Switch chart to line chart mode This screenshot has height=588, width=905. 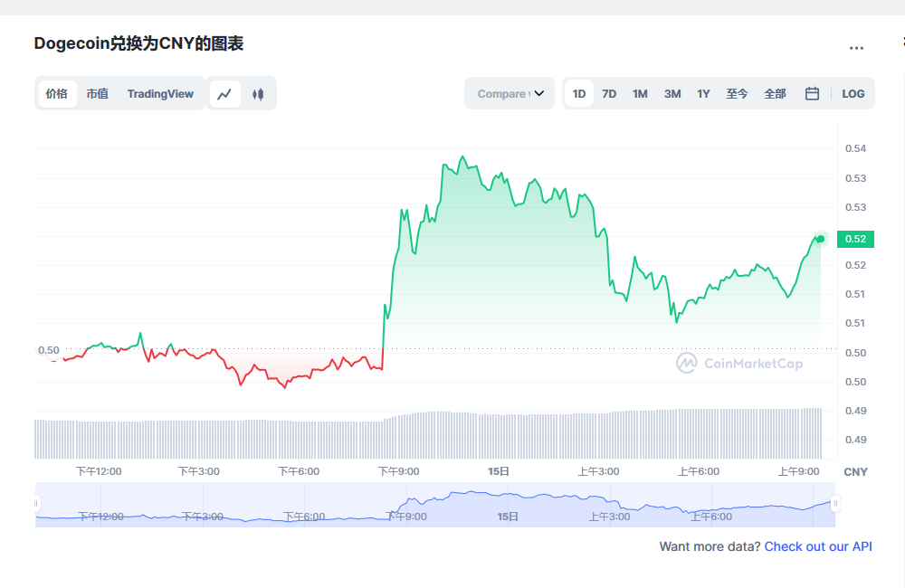point(224,93)
